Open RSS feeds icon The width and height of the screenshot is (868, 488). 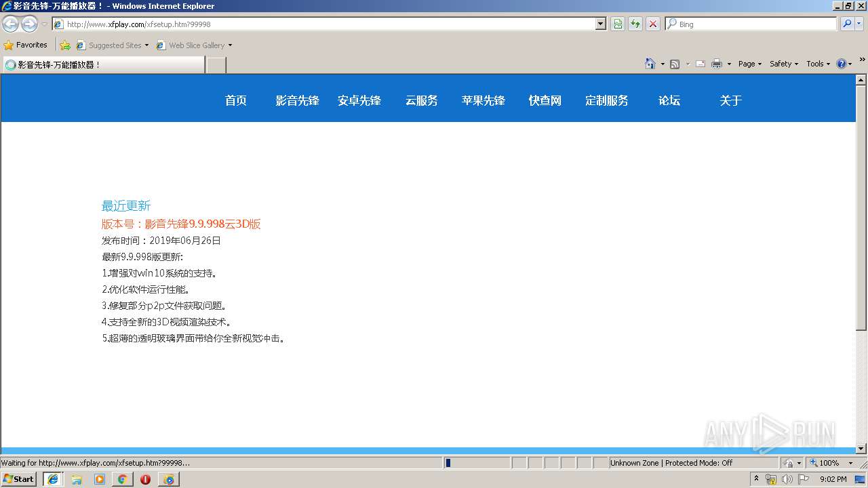675,64
